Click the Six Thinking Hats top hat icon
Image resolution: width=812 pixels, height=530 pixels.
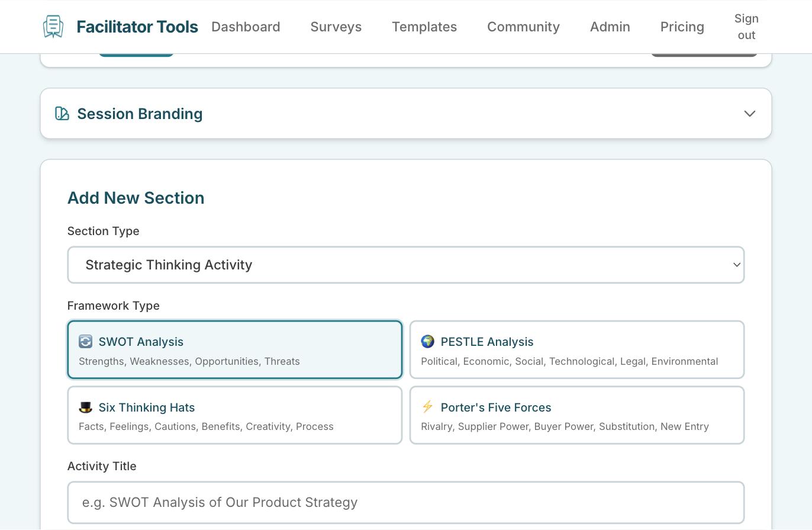[x=86, y=407]
